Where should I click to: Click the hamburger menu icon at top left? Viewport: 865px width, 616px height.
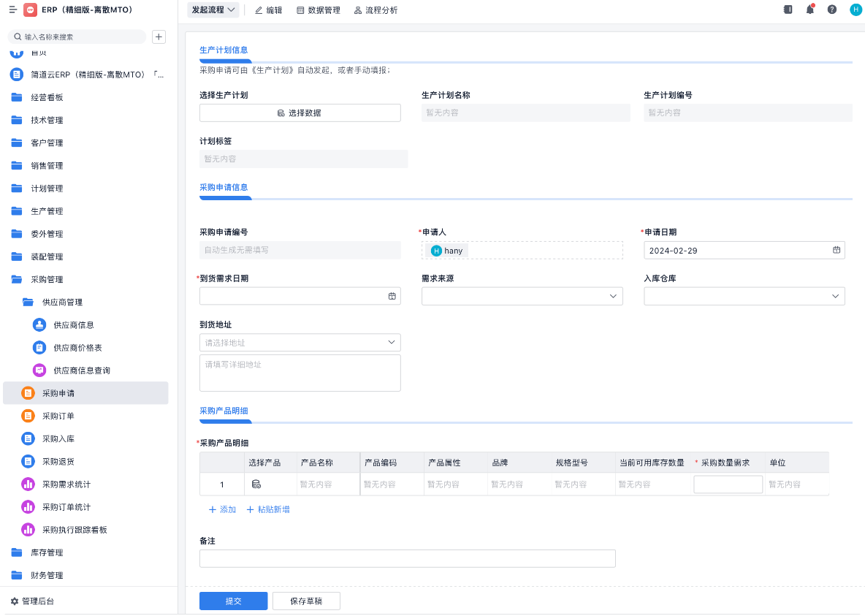click(12, 10)
